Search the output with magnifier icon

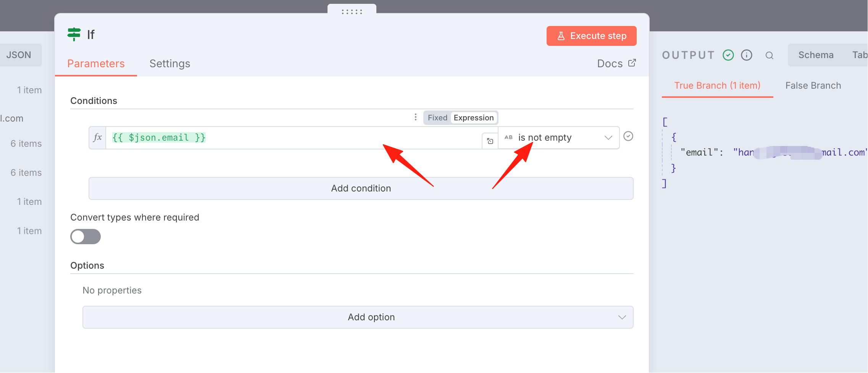click(x=770, y=55)
